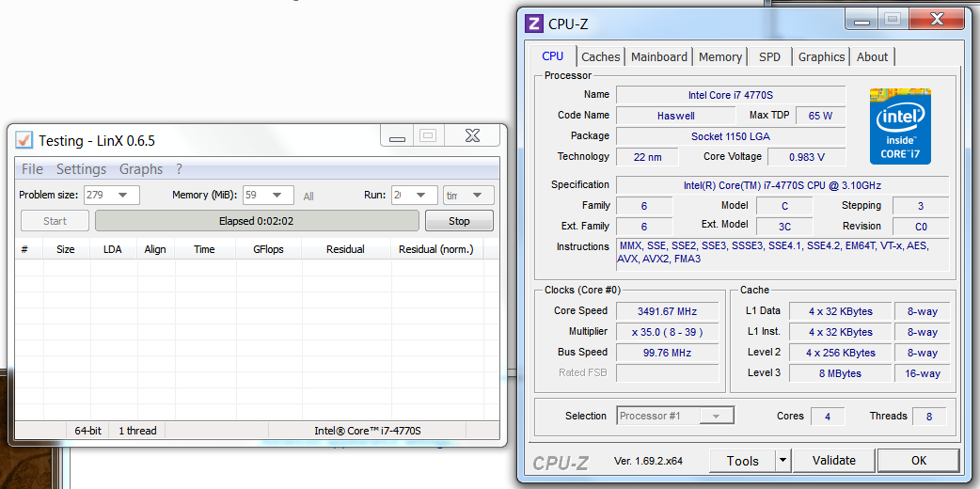Click the Validate button in CPU-Z

[833, 460]
